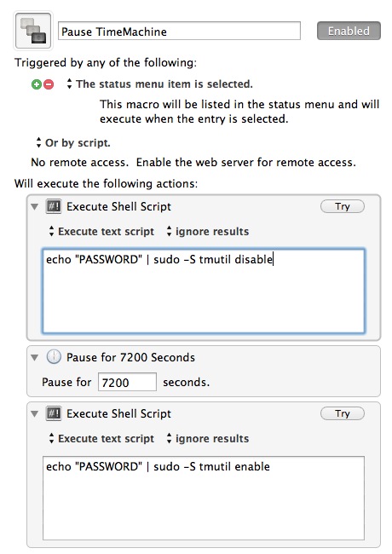Remove the trigger with red minus icon
The height and width of the screenshot is (554, 392).
tap(49, 84)
